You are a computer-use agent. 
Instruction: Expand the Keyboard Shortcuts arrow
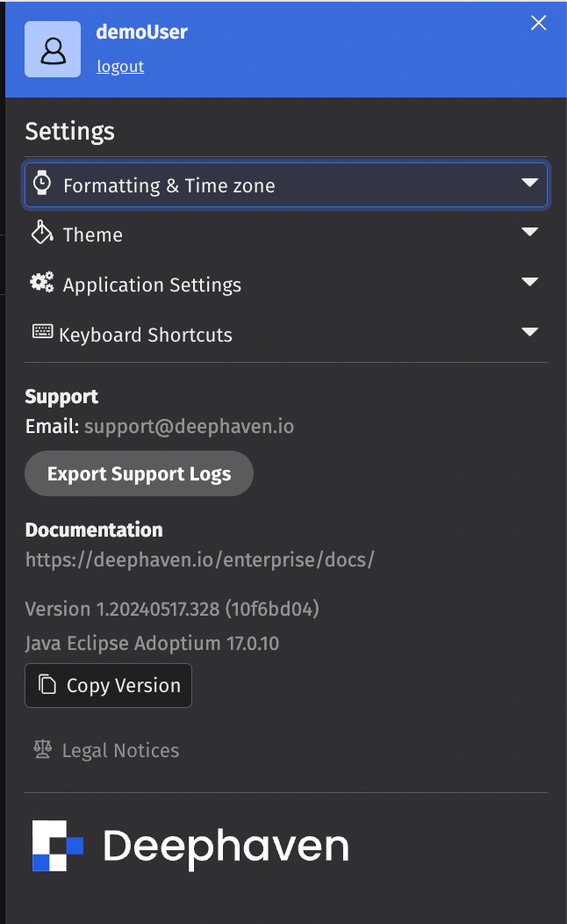[529, 332]
